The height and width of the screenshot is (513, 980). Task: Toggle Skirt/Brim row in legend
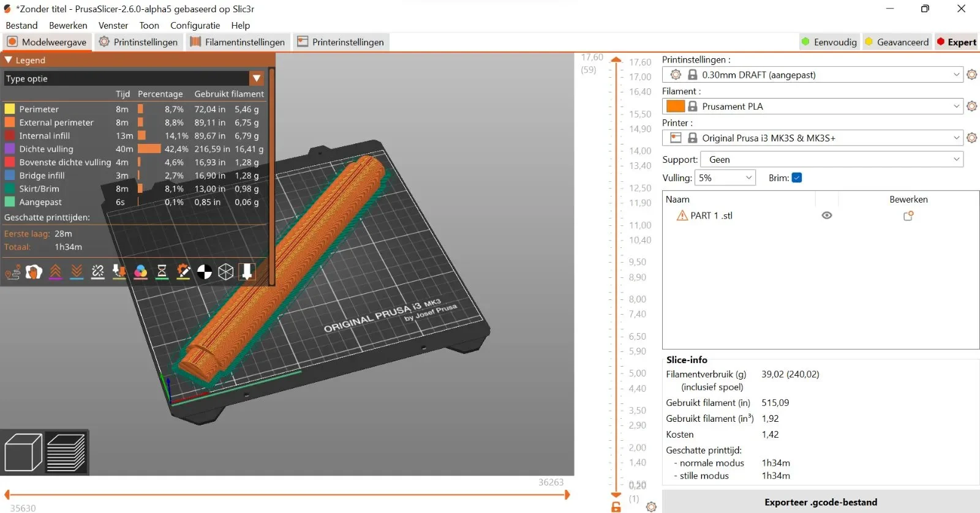[x=134, y=189]
